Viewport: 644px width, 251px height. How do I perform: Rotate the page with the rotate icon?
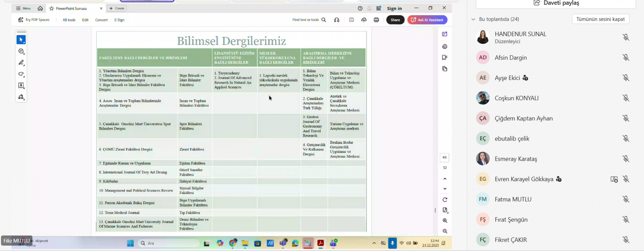pos(445,200)
